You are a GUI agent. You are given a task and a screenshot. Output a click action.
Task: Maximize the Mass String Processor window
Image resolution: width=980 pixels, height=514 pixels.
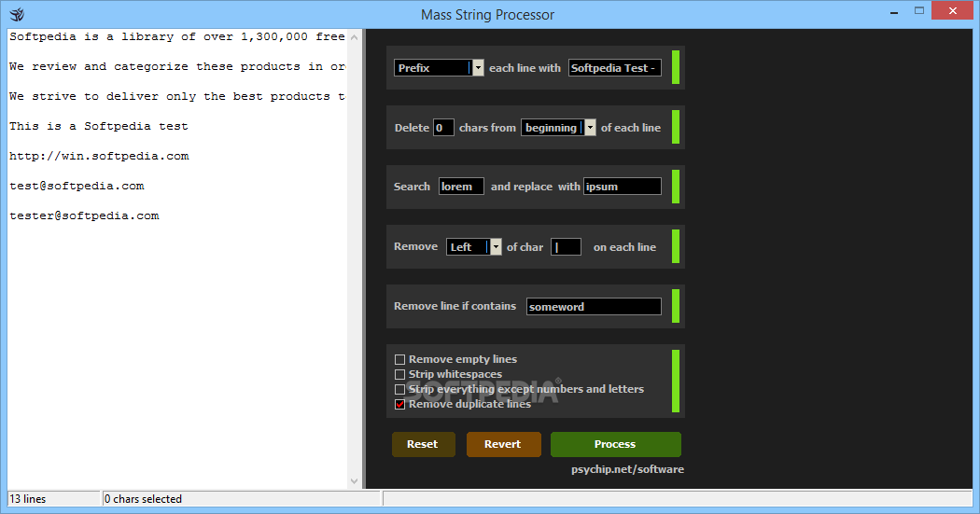[918, 10]
